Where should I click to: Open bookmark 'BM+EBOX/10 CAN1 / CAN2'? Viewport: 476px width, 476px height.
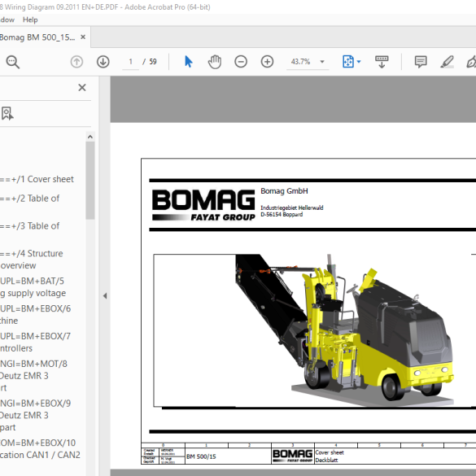click(40, 448)
